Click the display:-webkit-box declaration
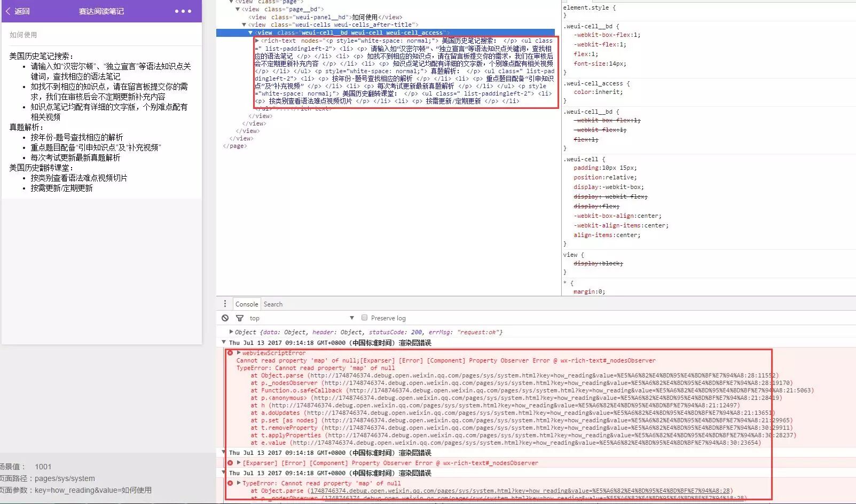This screenshot has height=504, width=856. [x=609, y=187]
